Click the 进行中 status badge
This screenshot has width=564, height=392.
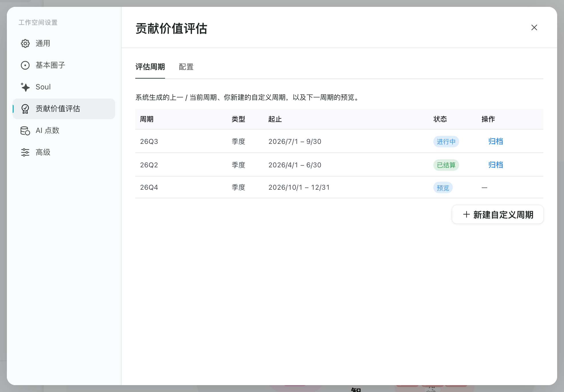tap(446, 142)
